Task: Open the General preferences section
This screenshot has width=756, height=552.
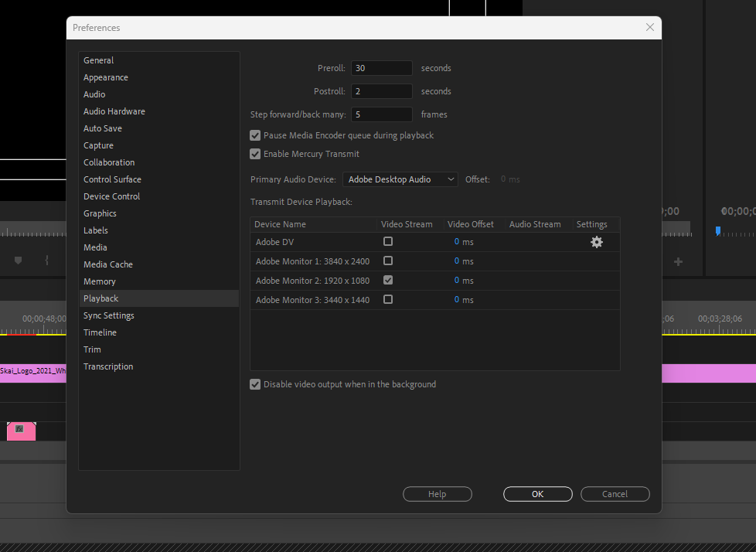Action: (98, 60)
